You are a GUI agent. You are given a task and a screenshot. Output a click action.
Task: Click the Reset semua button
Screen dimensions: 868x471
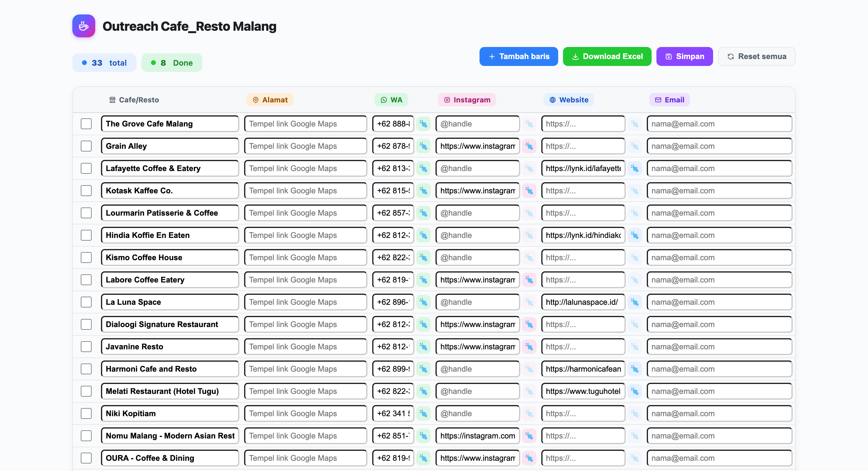tap(756, 56)
